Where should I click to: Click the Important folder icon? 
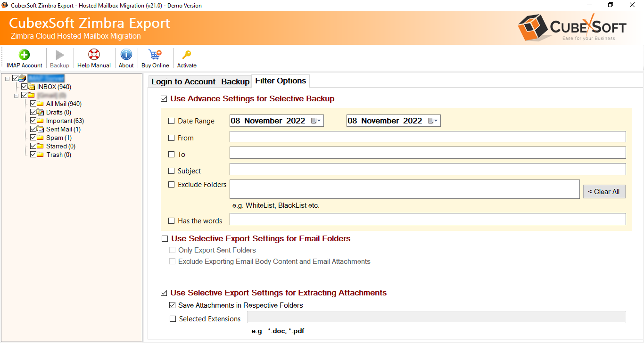[x=40, y=121]
